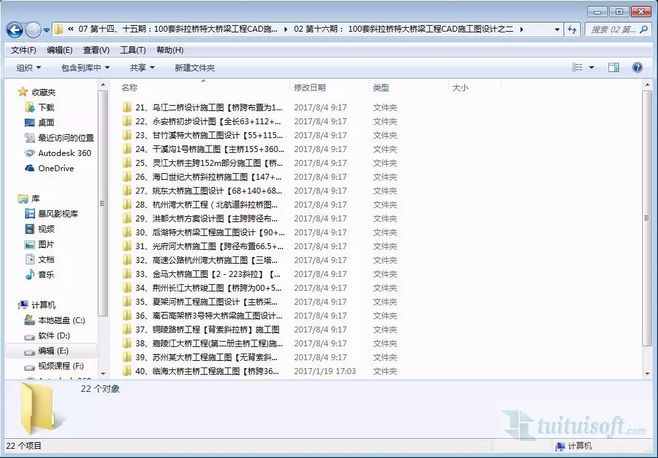Open the 暴风影视库 library

58,214
